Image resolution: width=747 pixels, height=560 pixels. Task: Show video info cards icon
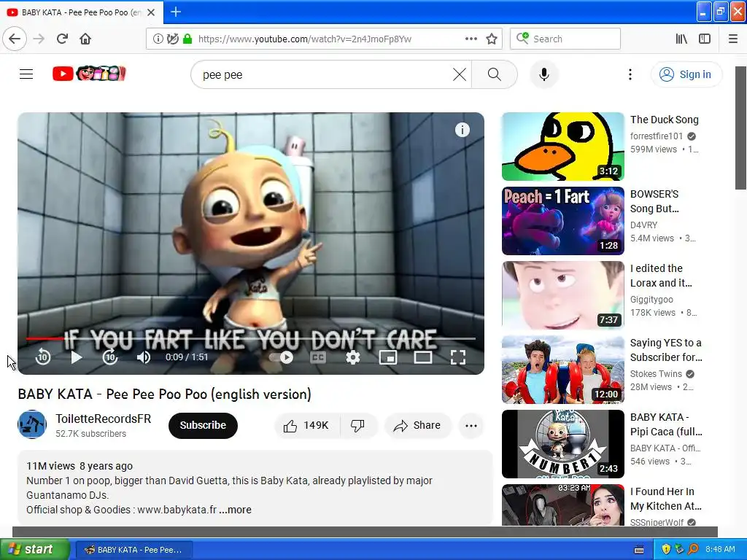pyautogui.click(x=462, y=130)
